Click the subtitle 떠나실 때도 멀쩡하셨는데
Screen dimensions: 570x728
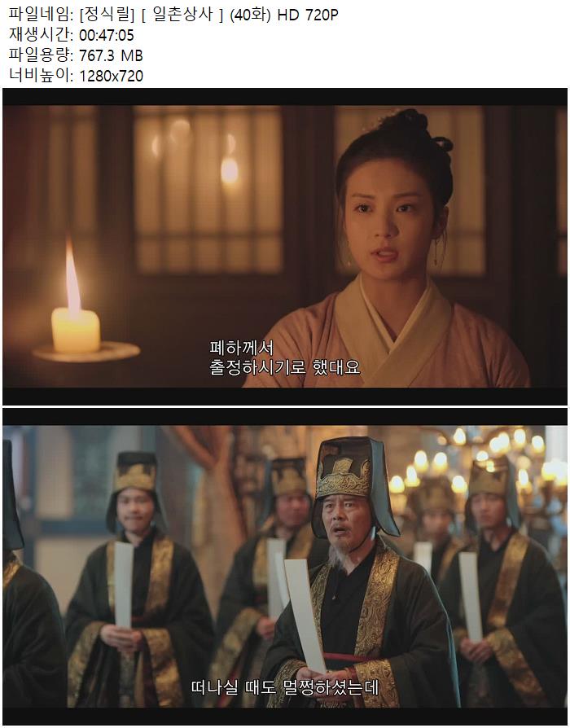285,687
